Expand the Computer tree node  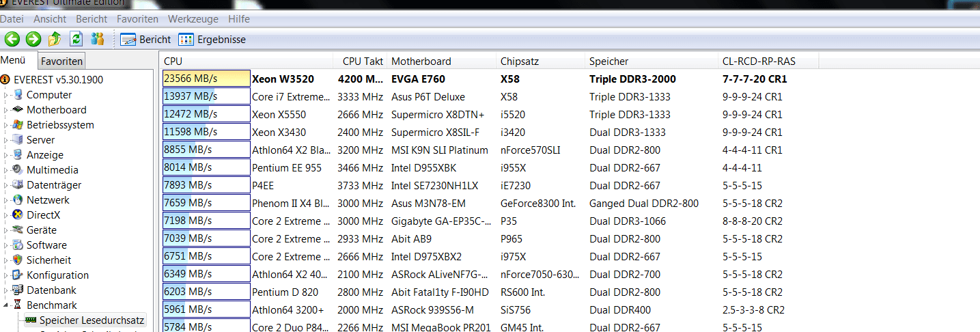(x=6, y=95)
